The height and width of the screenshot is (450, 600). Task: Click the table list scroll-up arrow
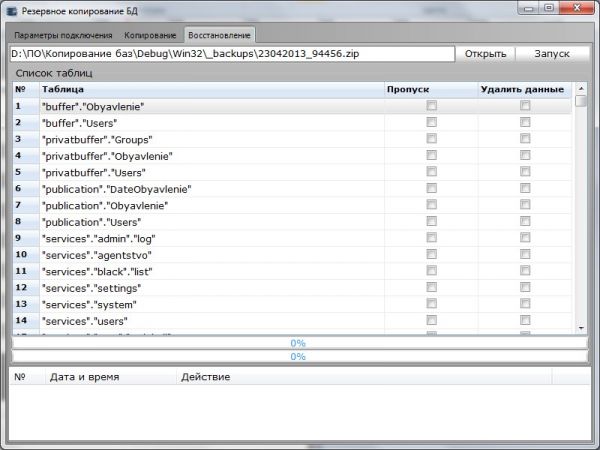[581, 88]
